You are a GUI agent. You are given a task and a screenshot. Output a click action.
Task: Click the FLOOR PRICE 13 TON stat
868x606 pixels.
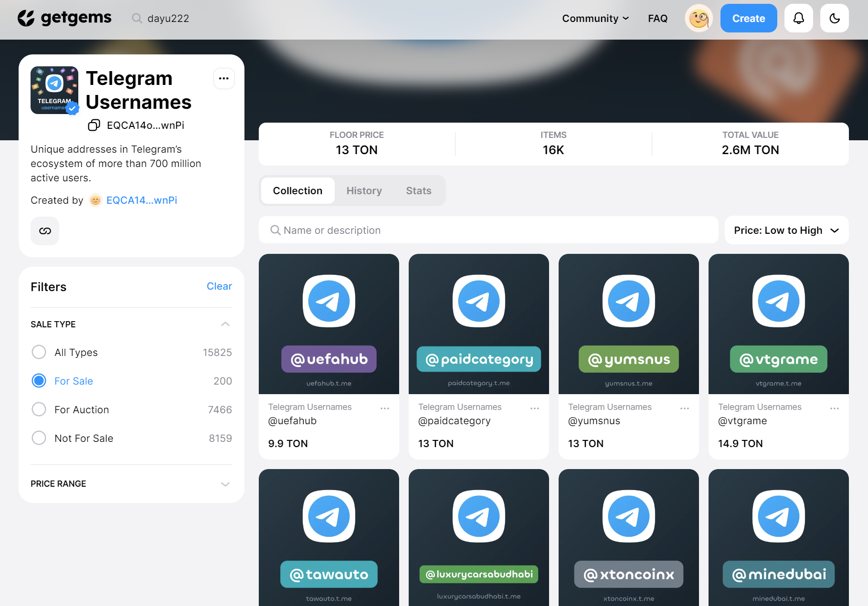(357, 144)
